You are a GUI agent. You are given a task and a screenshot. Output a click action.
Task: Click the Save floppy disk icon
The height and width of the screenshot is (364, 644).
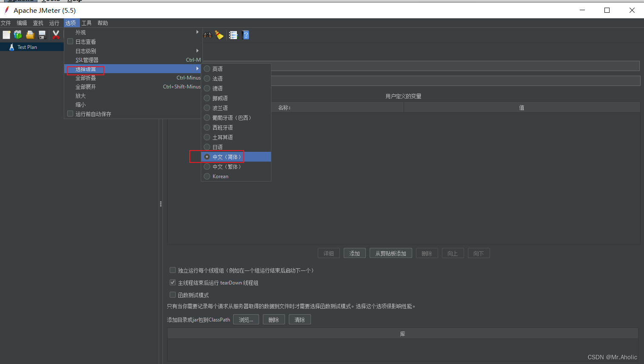[42, 35]
